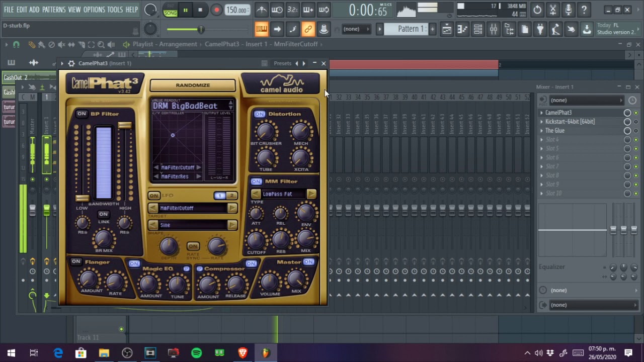This screenshot has width=644, height=362.
Task: Select next LFO shape after Sine
Action: click(232, 225)
